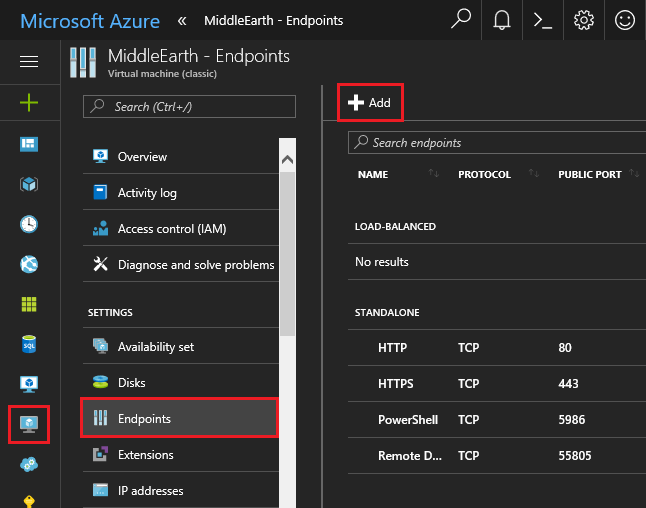Open Recent clock icon in sidebar
The height and width of the screenshot is (508, 646).
(29, 224)
